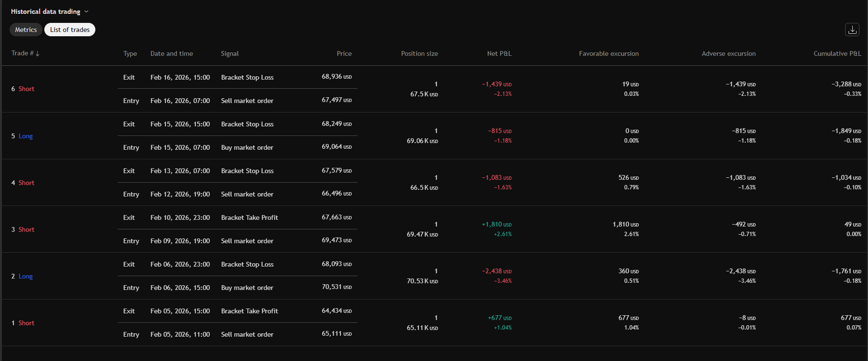Click the Price column header
The height and width of the screenshot is (361, 868).
[x=344, y=53]
